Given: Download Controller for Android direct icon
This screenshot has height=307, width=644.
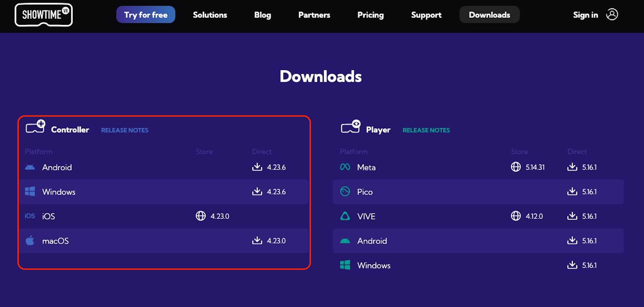Looking at the screenshot, I should [x=257, y=167].
